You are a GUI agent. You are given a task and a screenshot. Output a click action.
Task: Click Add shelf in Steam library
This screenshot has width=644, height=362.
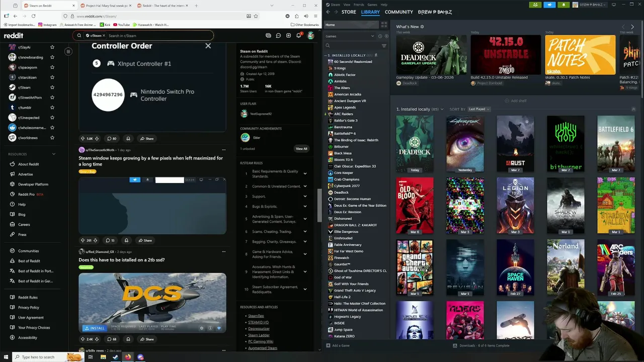(516, 101)
